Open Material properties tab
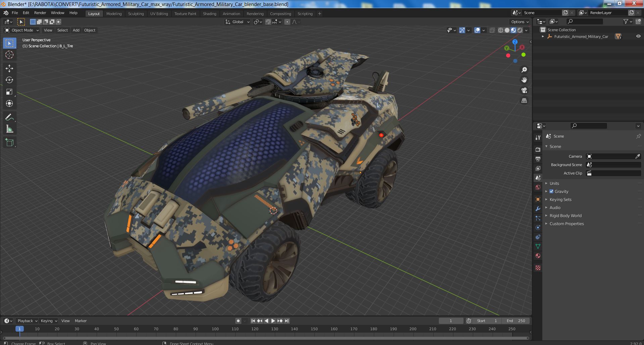 tap(538, 256)
